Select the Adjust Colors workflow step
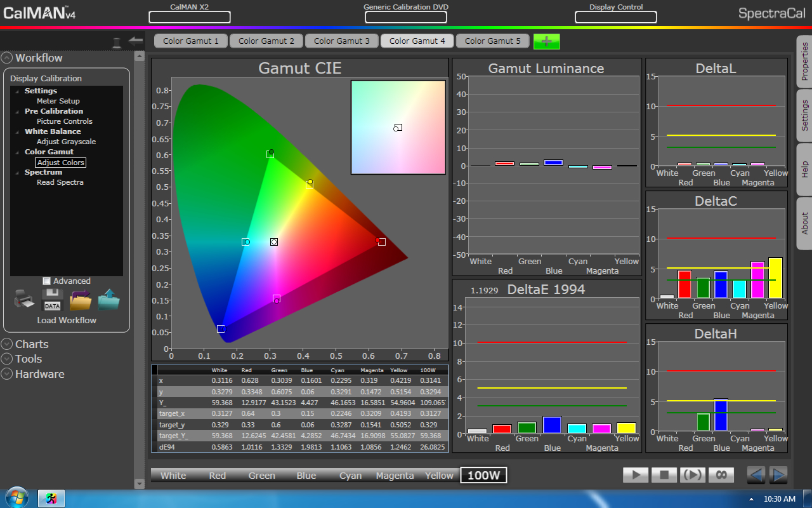This screenshot has width=812, height=508. coord(60,163)
